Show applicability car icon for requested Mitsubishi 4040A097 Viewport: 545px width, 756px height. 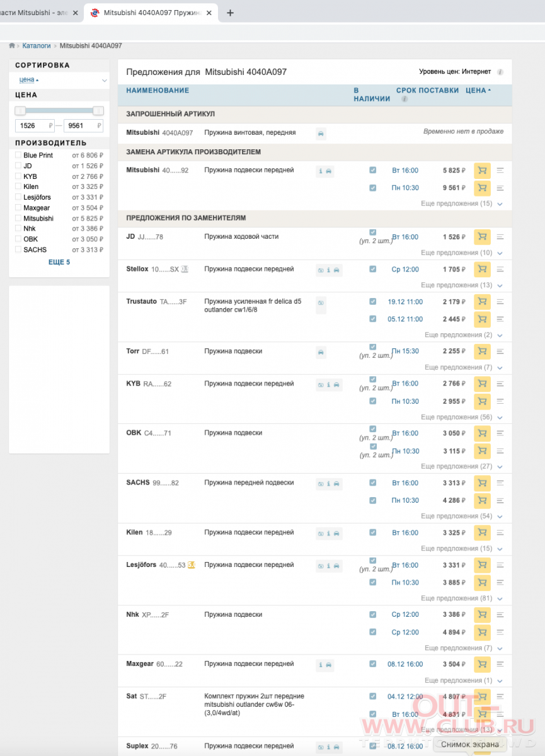(321, 134)
